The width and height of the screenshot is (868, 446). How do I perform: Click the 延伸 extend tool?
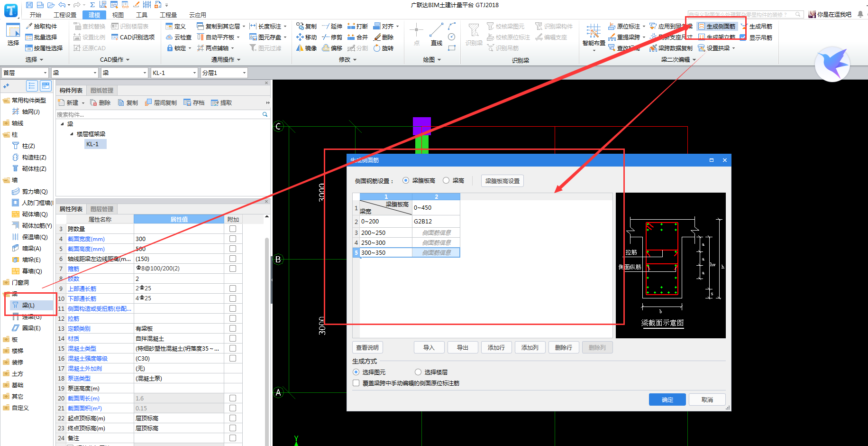click(332, 26)
